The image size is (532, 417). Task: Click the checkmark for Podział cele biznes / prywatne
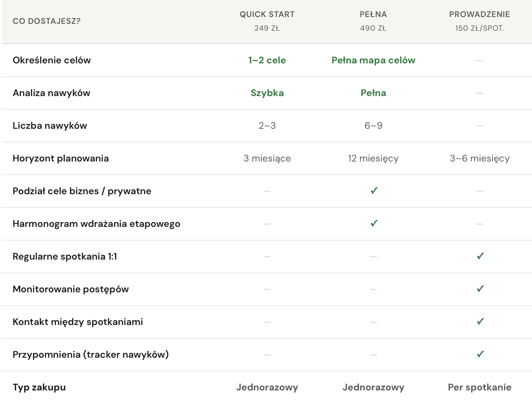click(374, 191)
